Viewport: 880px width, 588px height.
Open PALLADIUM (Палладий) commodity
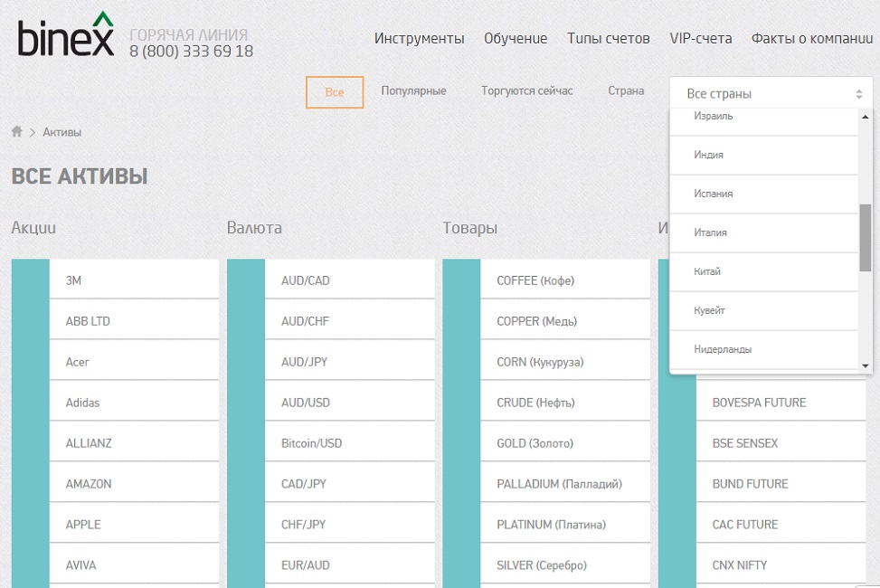click(x=565, y=482)
